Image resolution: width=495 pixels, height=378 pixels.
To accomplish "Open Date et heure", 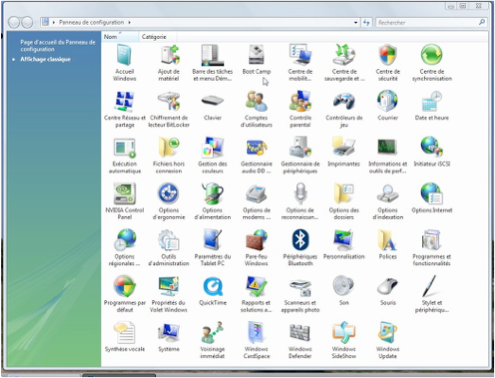I will (x=432, y=106).
